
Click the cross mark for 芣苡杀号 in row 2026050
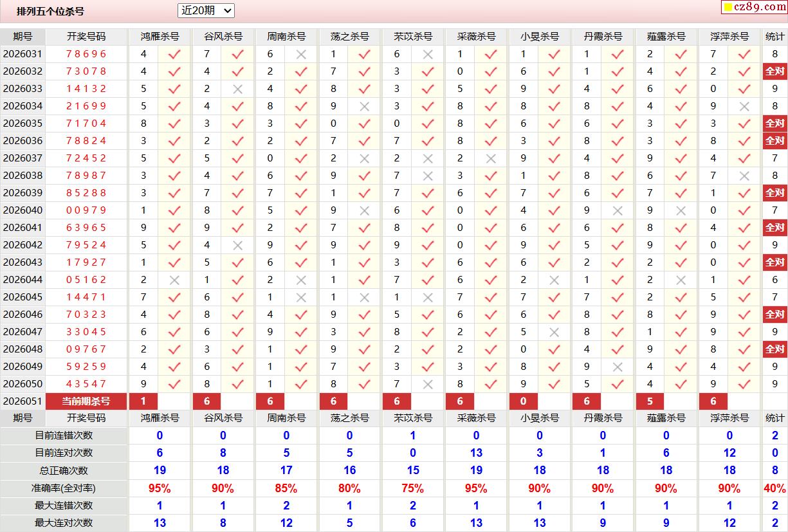(x=428, y=385)
